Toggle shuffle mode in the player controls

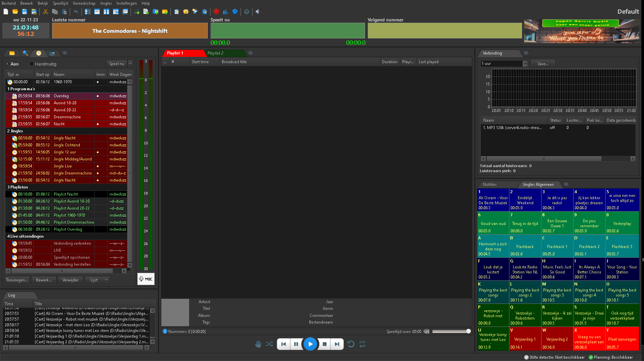(x=269, y=344)
